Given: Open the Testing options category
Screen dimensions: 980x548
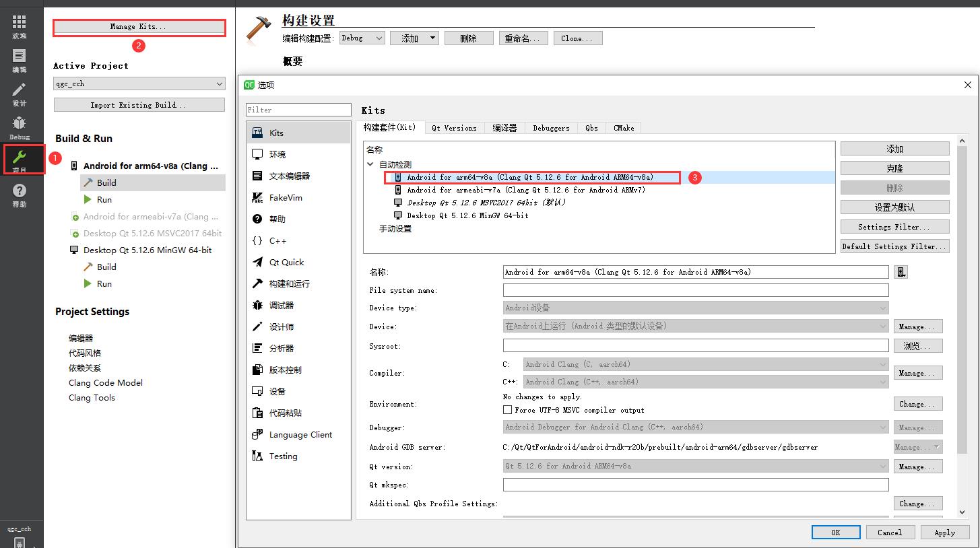Looking at the screenshot, I should tap(298, 456).
